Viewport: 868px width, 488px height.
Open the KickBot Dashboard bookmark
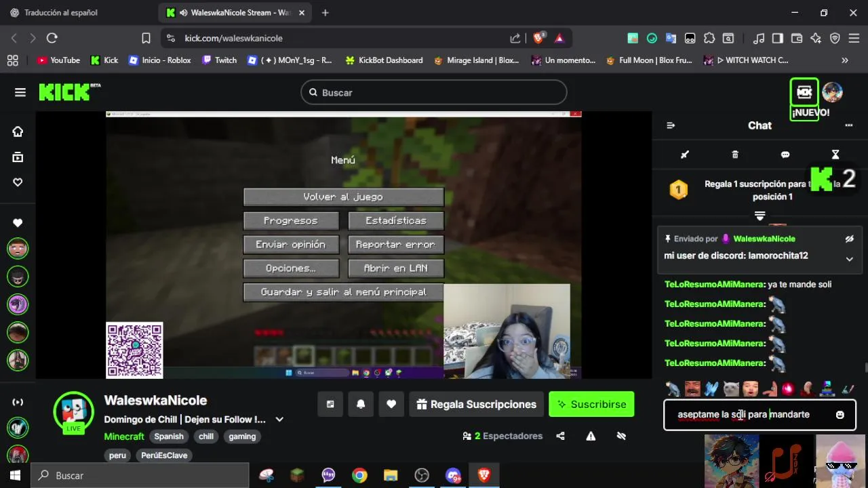(384, 60)
